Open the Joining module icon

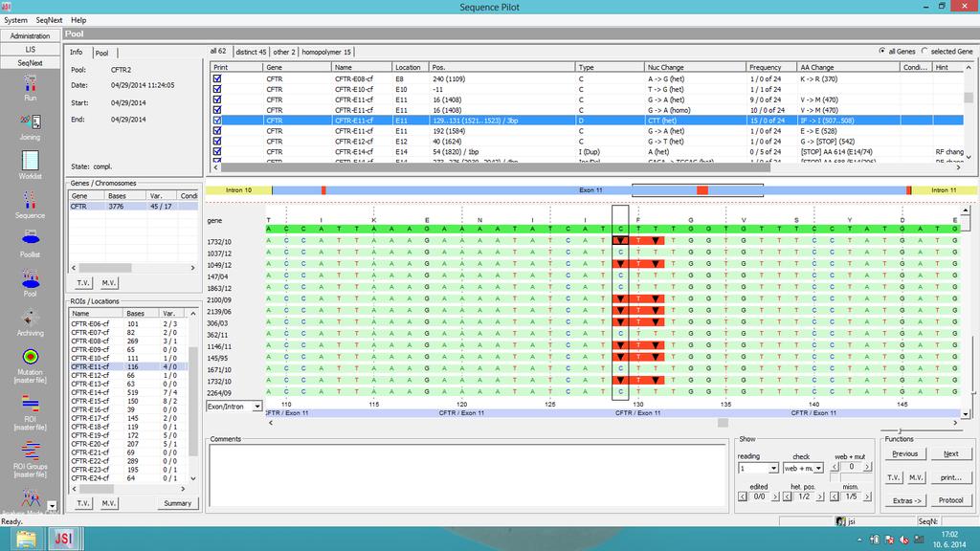(x=30, y=121)
